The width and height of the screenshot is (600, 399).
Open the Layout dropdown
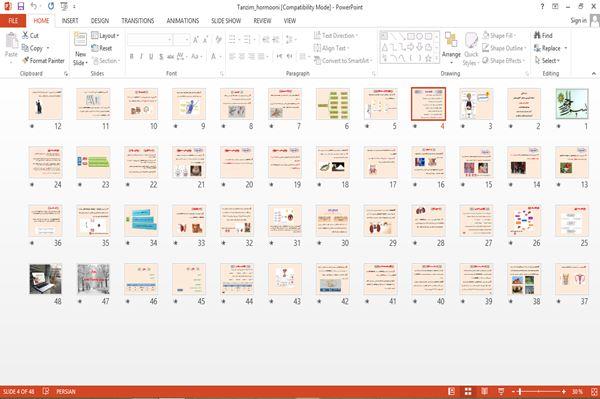coord(106,36)
